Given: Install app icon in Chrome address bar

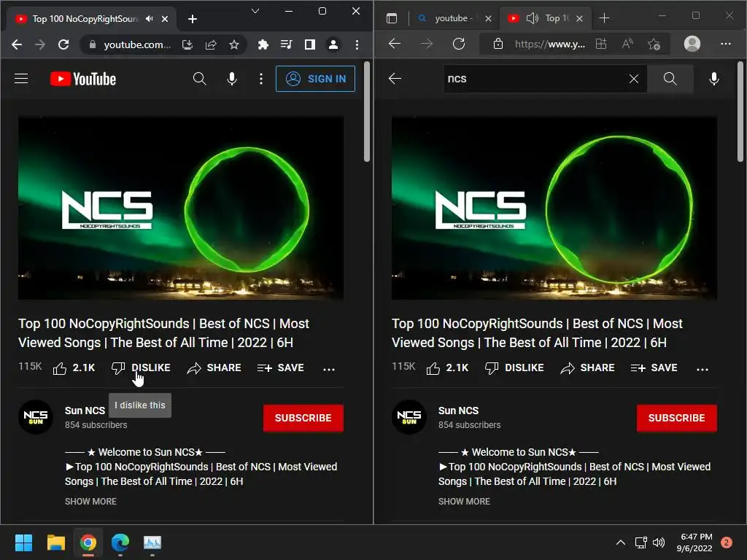Looking at the screenshot, I should click(x=187, y=44).
